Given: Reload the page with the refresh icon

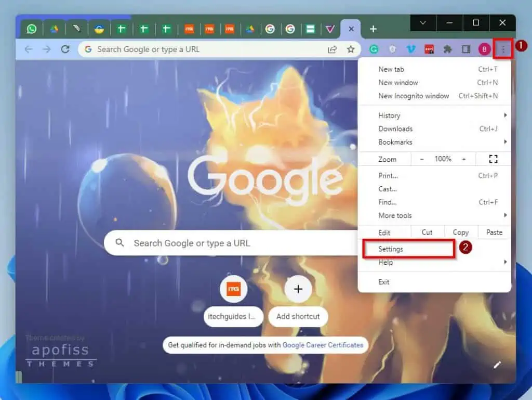Looking at the screenshot, I should click(x=64, y=49).
